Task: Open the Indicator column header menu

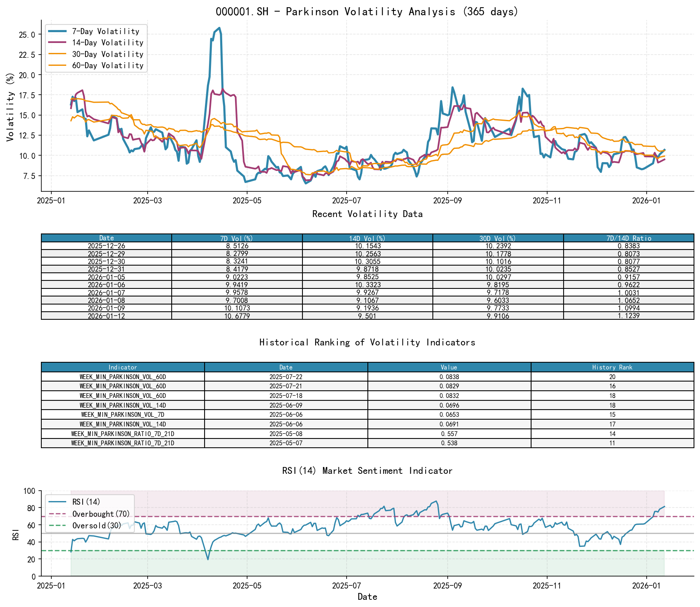Action: coord(122,367)
